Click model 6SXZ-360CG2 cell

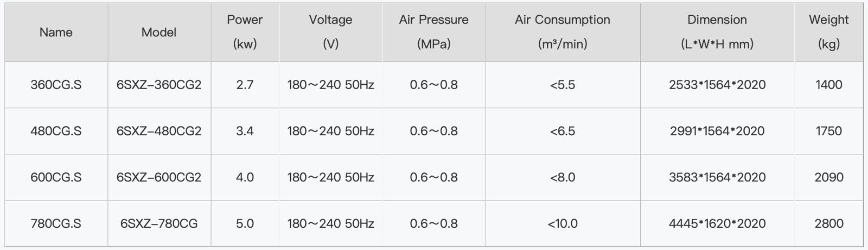[158, 85]
